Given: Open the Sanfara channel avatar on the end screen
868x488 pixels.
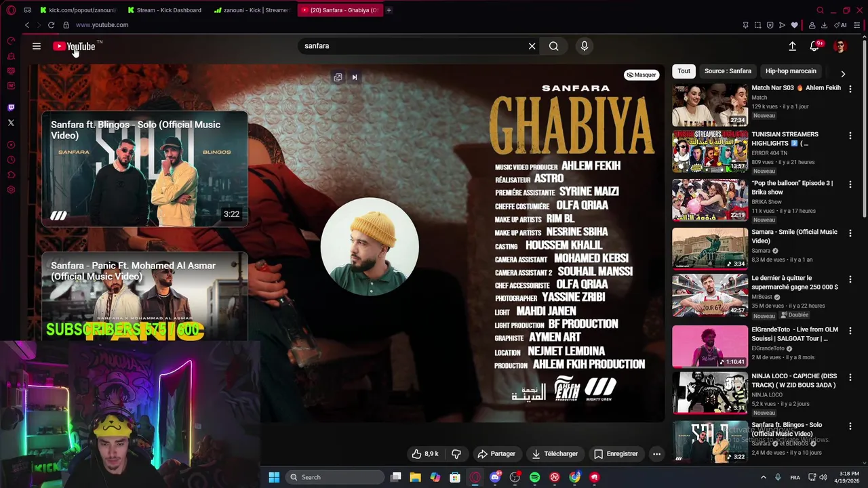Looking at the screenshot, I should pos(370,247).
